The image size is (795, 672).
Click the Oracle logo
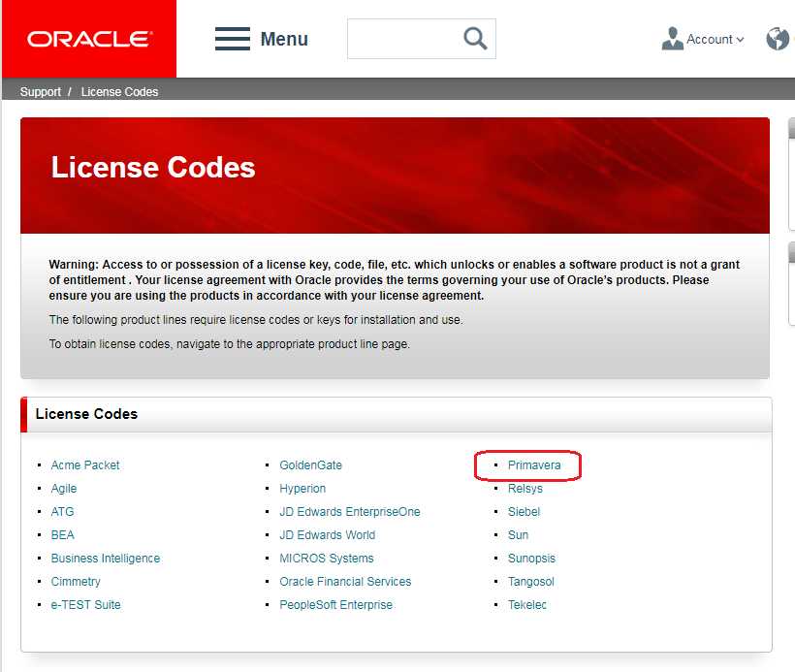pyautogui.click(x=89, y=39)
